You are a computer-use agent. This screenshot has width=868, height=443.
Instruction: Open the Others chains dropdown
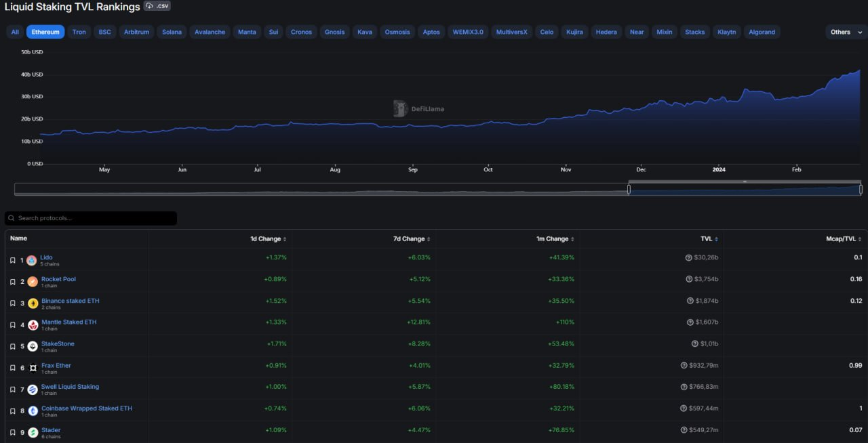tap(846, 32)
